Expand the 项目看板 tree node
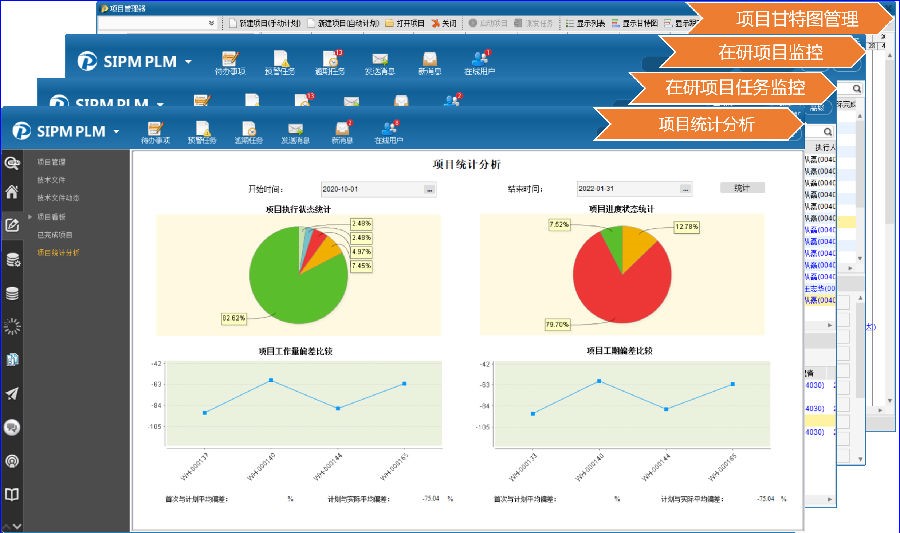This screenshot has height=533, width=900. point(31,216)
